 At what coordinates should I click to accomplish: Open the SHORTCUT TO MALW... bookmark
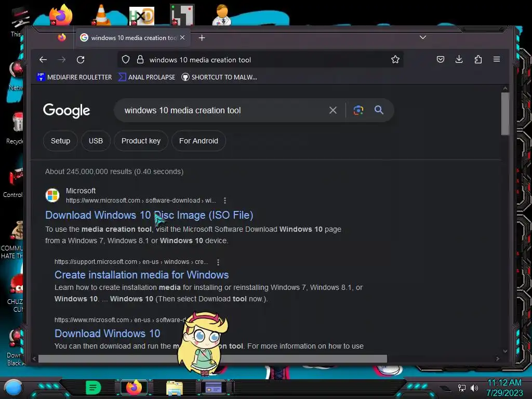coord(219,77)
